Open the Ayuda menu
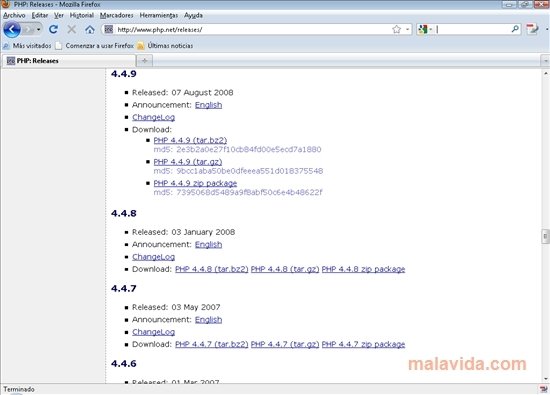 [193, 15]
